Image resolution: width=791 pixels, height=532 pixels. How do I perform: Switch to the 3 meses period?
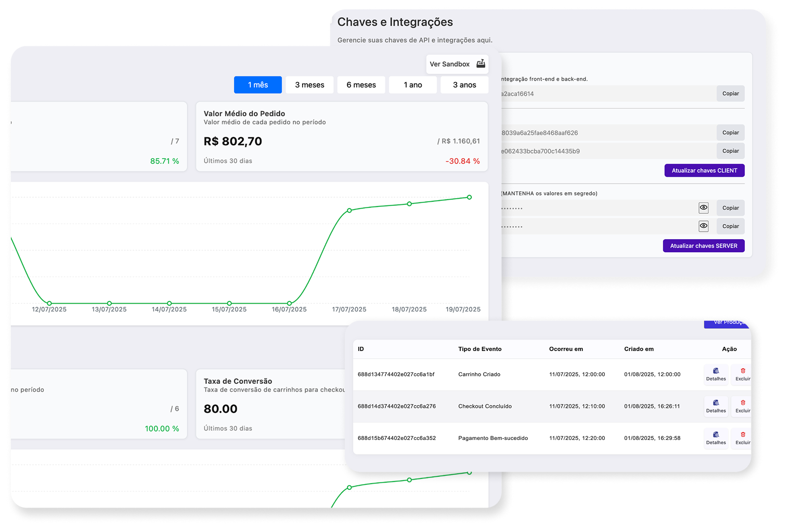[x=309, y=85]
